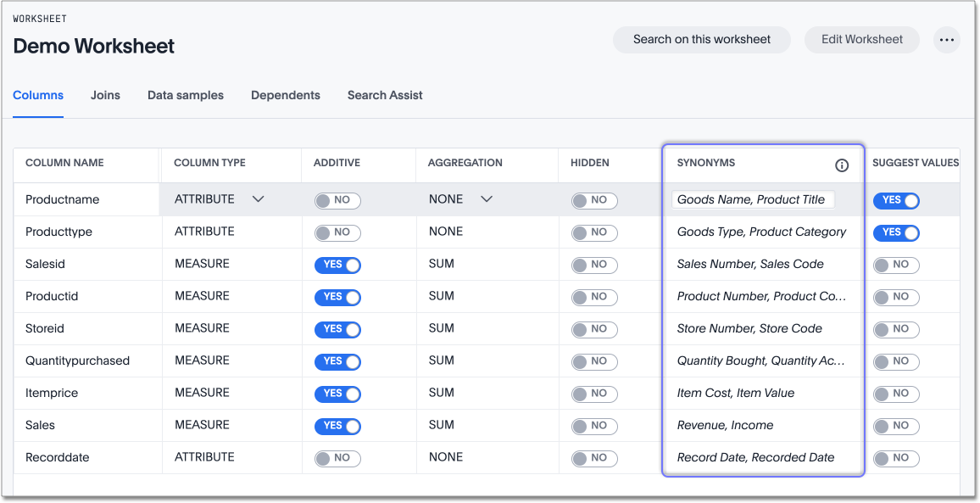Select the Quantitypurchased column name cell
980x503 pixels.
pos(77,360)
